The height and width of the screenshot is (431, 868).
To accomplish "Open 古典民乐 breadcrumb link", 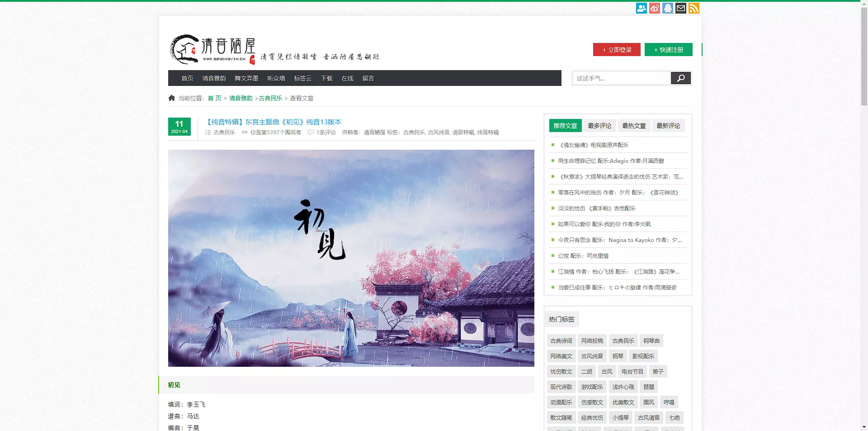I will click(270, 98).
